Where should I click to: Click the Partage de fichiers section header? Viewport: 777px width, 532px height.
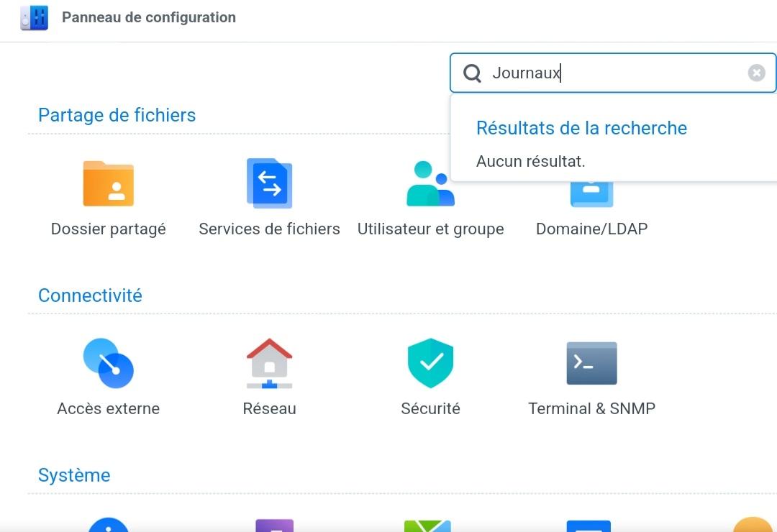117,115
